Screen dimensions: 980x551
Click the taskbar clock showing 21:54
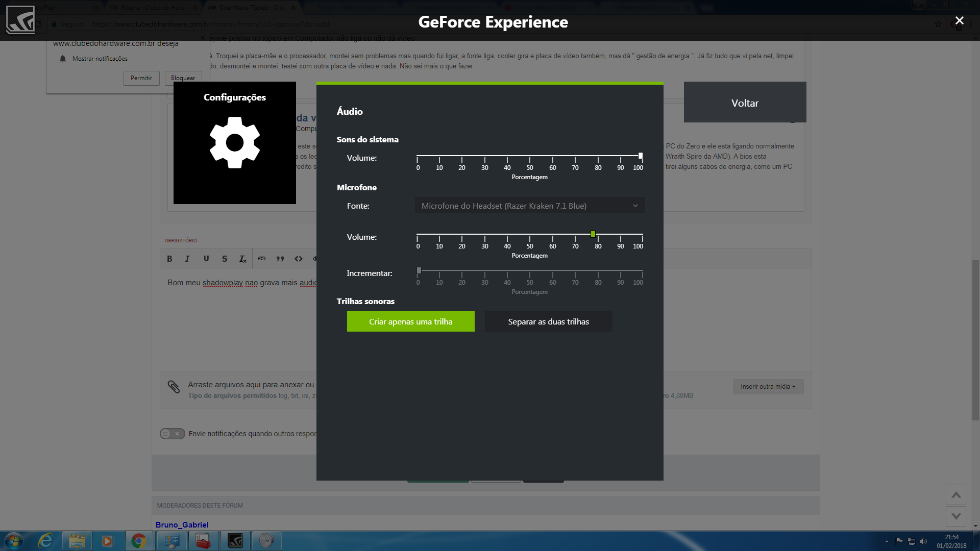tap(951, 541)
